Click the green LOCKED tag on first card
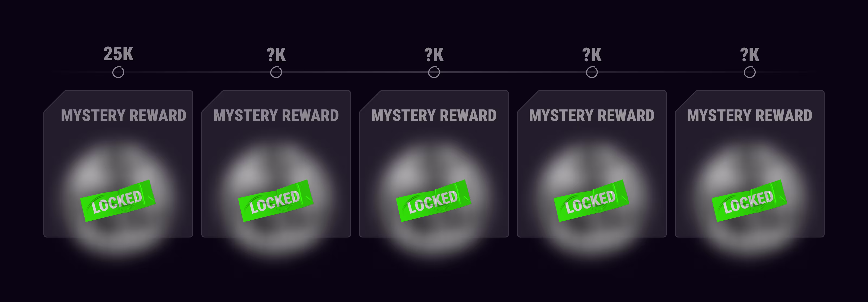 118,201
